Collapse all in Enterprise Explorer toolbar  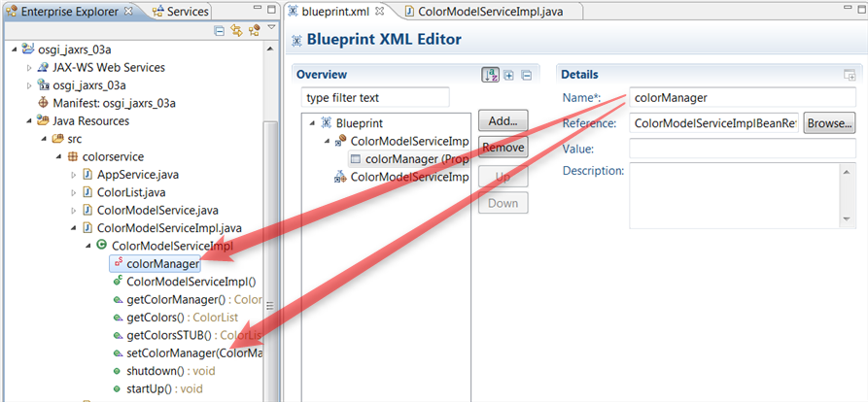[x=220, y=31]
